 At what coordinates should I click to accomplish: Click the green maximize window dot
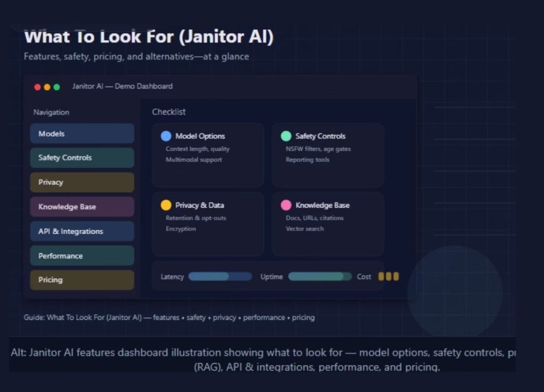tap(57, 87)
